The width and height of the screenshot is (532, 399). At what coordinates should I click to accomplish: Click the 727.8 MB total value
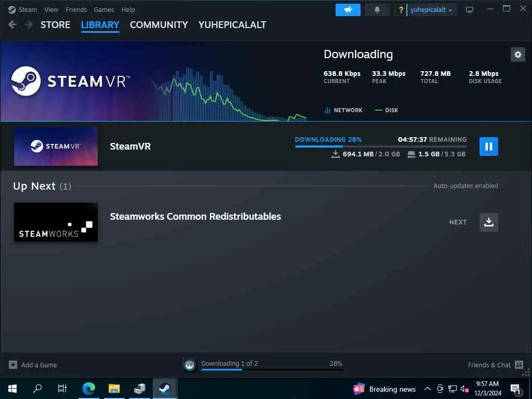click(436, 74)
